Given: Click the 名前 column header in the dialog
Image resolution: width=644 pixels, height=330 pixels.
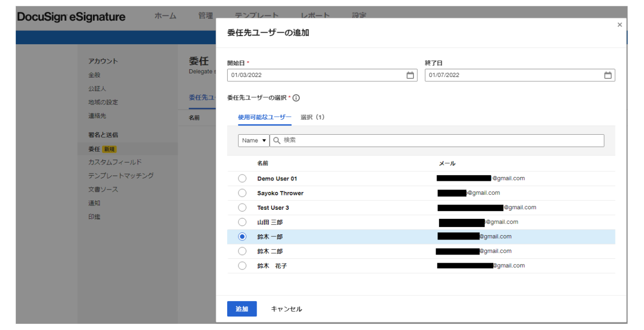Looking at the screenshot, I should click(x=263, y=164).
